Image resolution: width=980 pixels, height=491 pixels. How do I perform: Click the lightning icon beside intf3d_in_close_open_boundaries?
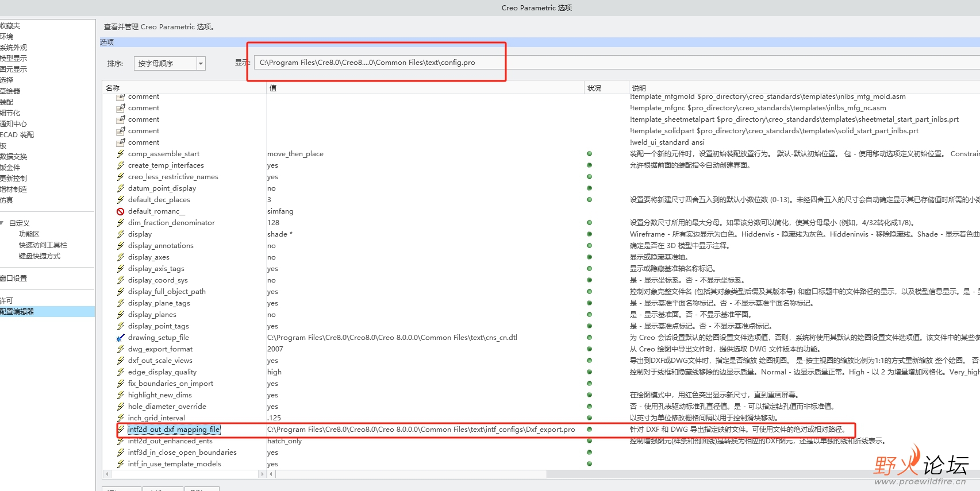[x=121, y=453]
